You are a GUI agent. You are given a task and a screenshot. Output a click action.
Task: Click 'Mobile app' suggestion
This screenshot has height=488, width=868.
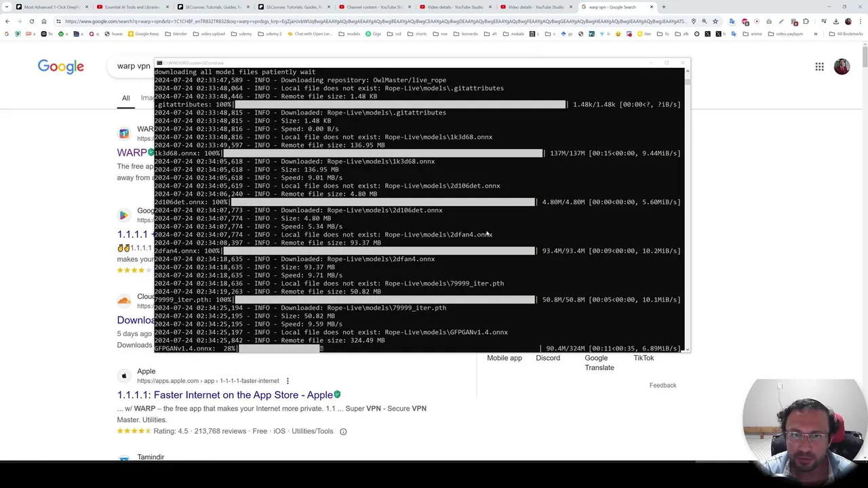coord(505,358)
